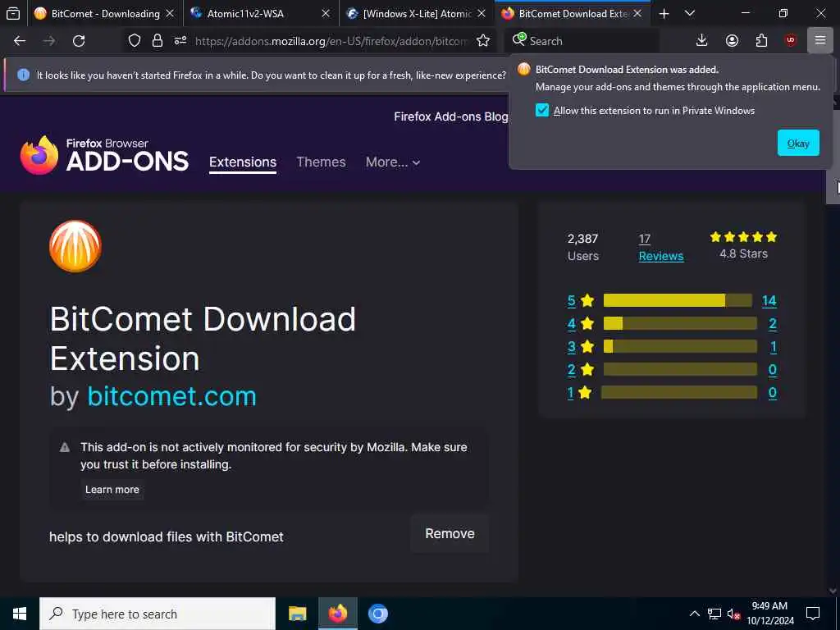The height and width of the screenshot is (630, 840).
Task: Open the Firefox account icon
Action: [732, 41]
